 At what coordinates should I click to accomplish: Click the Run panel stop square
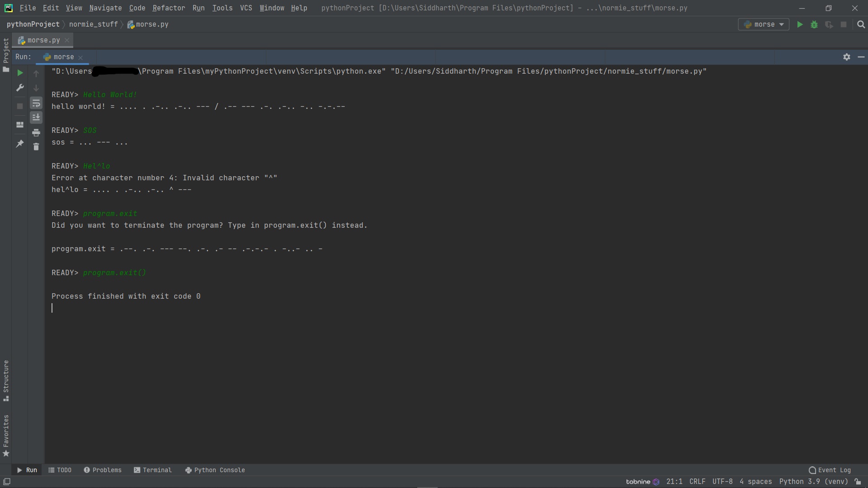(x=20, y=106)
